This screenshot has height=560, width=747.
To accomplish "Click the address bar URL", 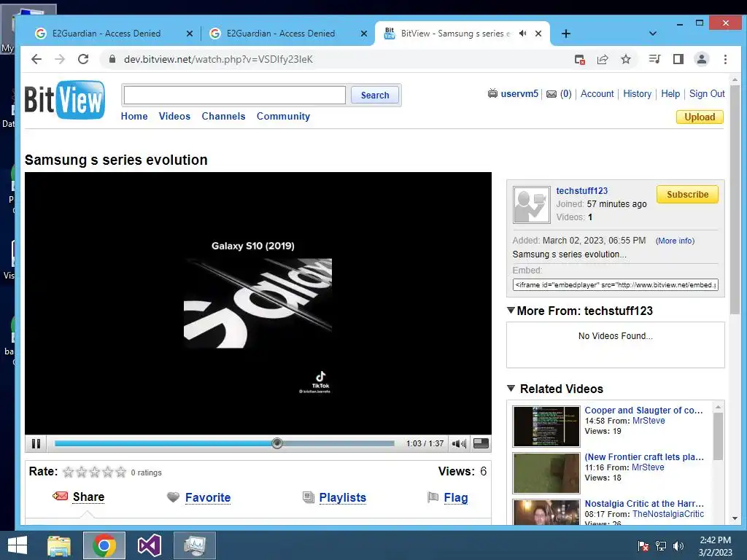I will (218, 60).
